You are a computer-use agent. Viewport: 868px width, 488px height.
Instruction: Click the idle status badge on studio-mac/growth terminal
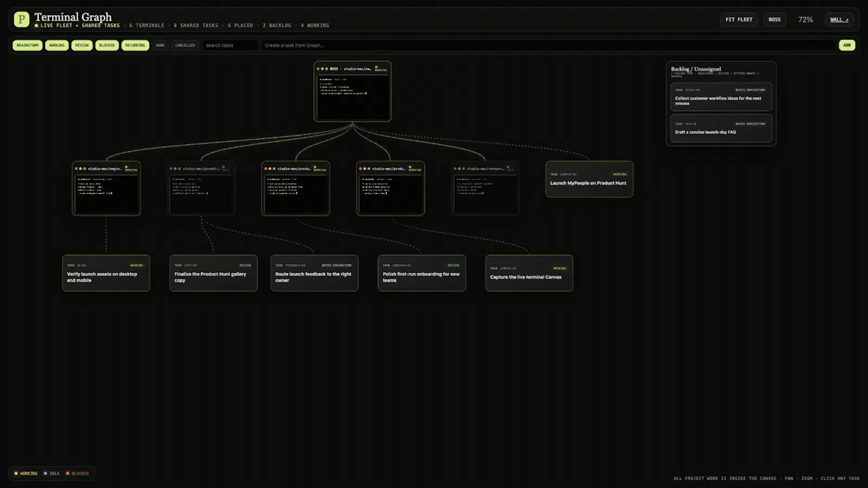tap(226, 169)
